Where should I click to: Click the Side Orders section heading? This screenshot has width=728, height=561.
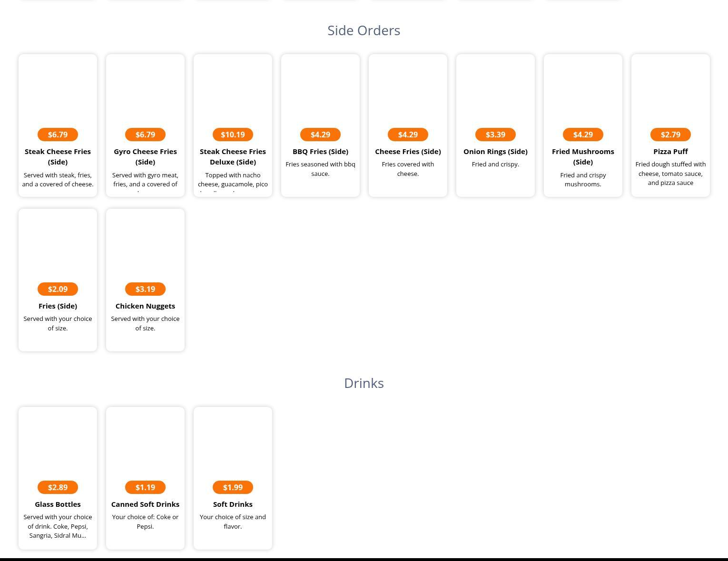coord(364,30)
